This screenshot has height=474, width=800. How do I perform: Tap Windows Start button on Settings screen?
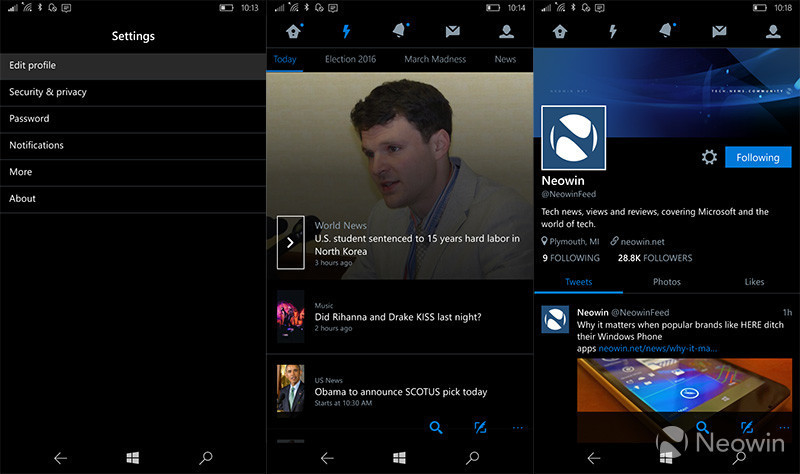point(133,458)
